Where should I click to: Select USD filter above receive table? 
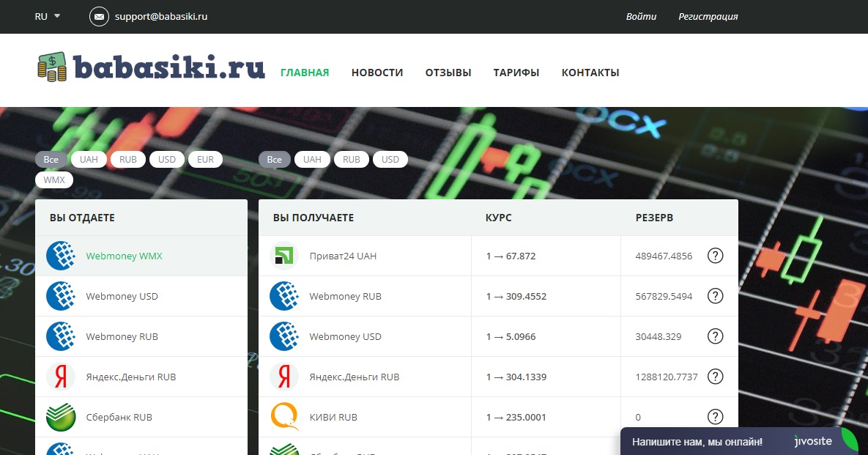coord(390,160)
